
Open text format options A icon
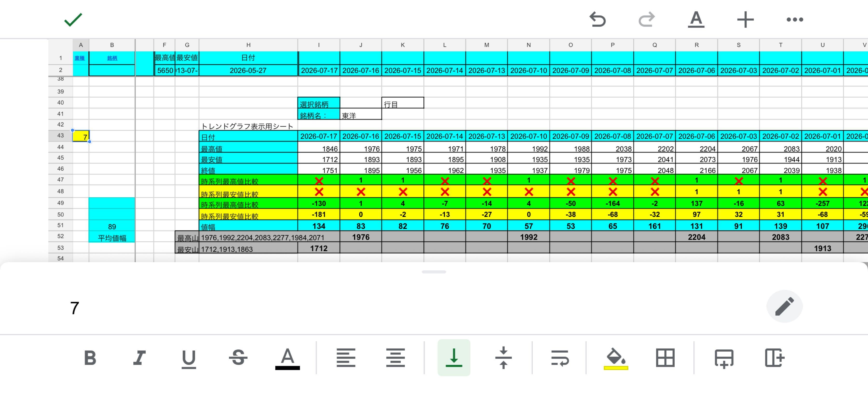696,20
